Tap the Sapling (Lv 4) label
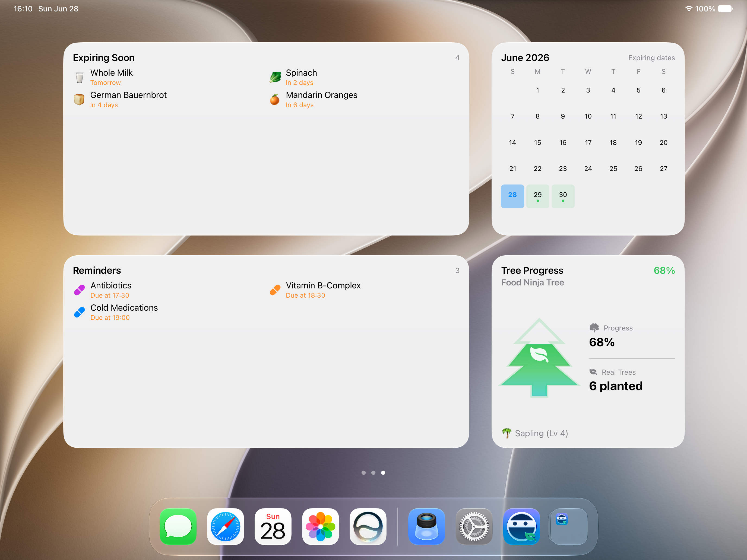This screenshot has width=747, height=560. coord(541,433)
